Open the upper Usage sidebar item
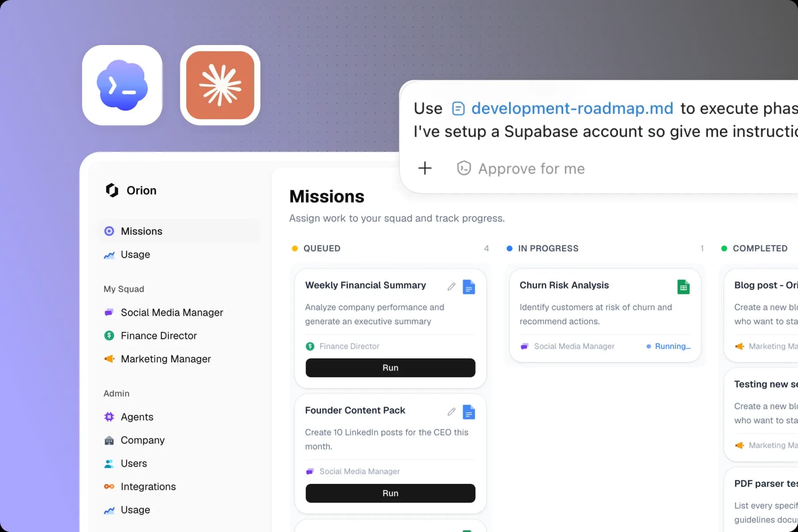 click(179, 254)
